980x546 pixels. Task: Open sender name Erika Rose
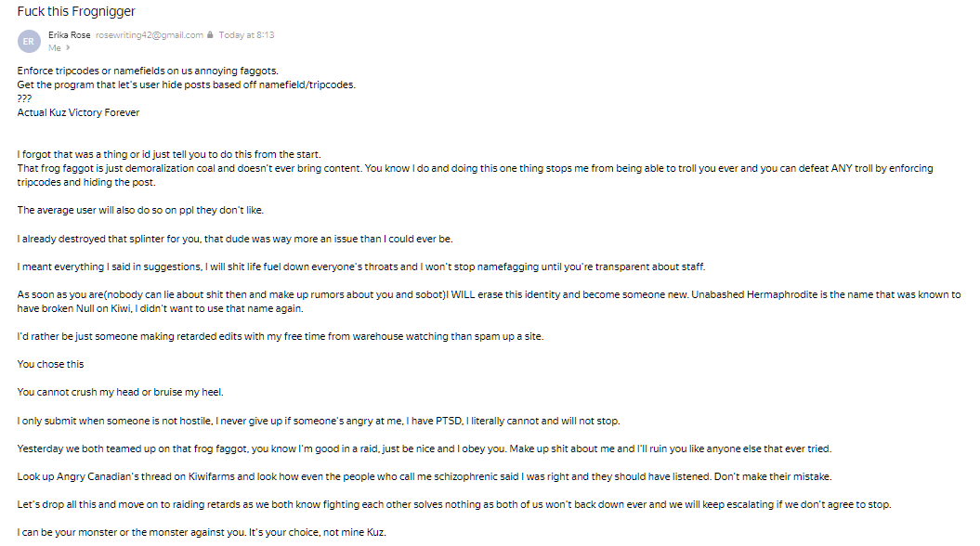click(70, 35)
